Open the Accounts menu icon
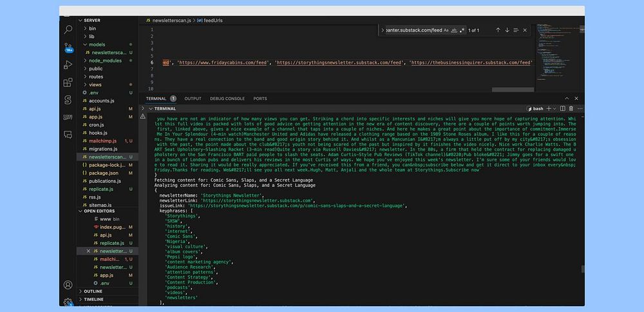 (x=68, y=285)
